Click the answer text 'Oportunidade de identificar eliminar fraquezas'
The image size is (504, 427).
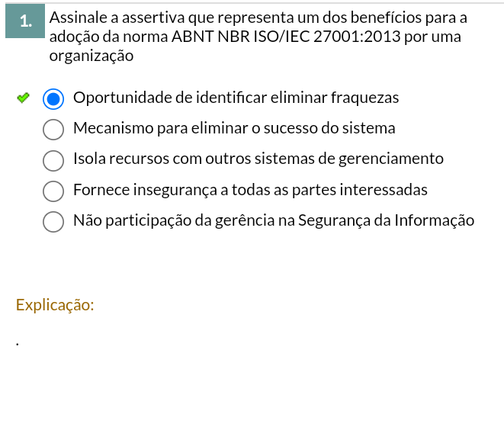tap(236, 98)
